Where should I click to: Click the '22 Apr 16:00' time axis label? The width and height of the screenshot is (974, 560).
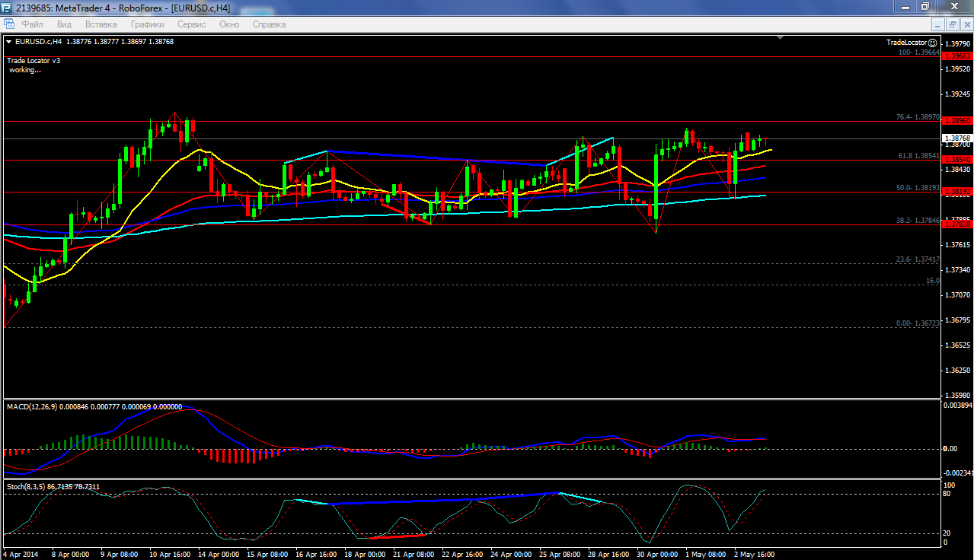click(461, 555)
